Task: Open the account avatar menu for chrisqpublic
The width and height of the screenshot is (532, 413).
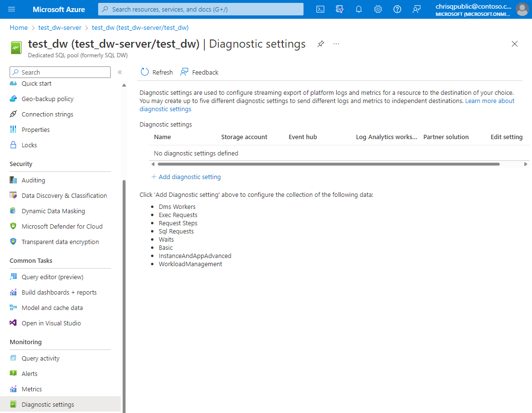Action: tap(522, 9)
